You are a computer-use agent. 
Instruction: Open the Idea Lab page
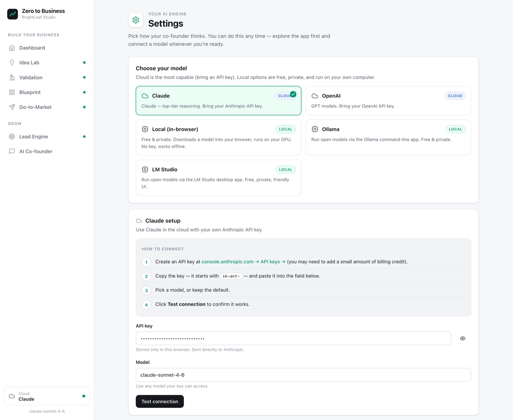click(47, 63)
